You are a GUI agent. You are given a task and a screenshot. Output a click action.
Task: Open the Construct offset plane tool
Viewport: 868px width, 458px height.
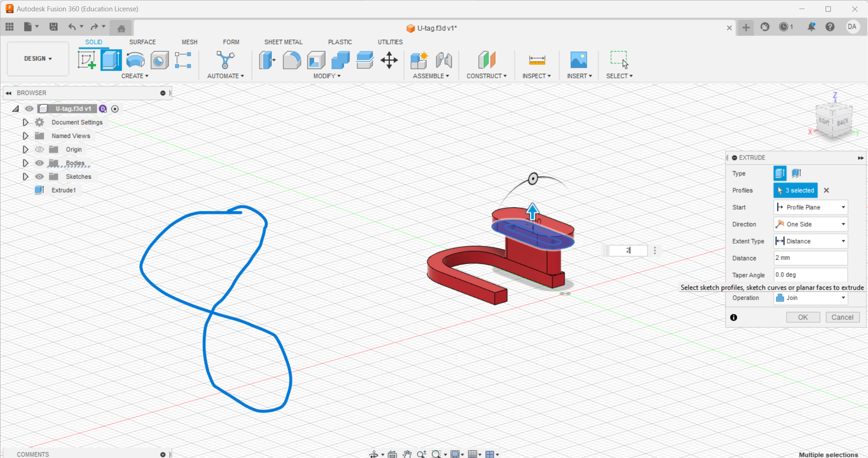tap(486, 60)
